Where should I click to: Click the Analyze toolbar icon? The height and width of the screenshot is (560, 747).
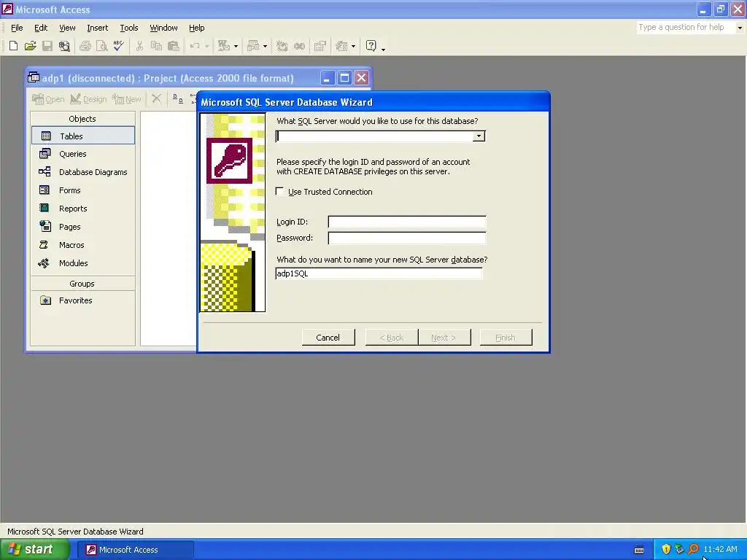click(x=253, y=46)
